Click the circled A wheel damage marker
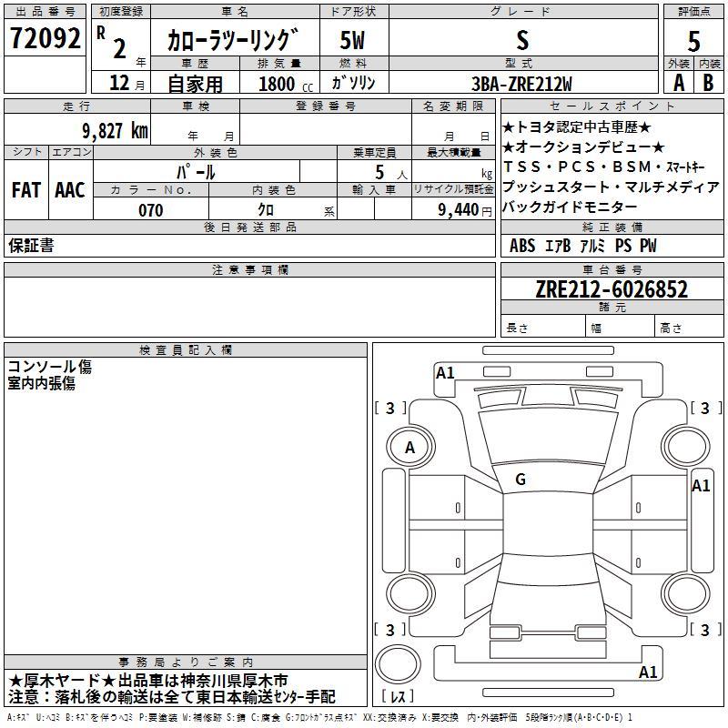Viewport: 728px width, 728px height. pos(410,447)
